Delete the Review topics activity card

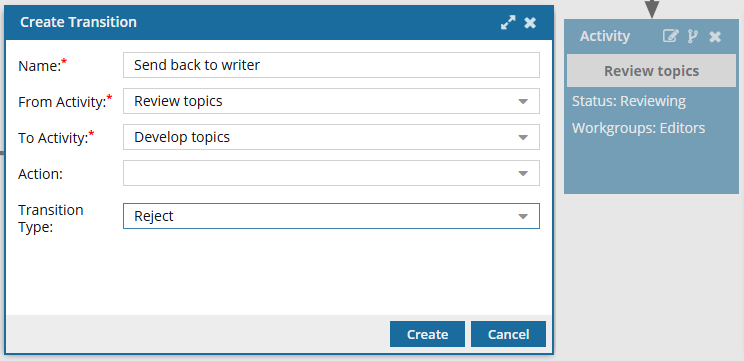[715, 37]
